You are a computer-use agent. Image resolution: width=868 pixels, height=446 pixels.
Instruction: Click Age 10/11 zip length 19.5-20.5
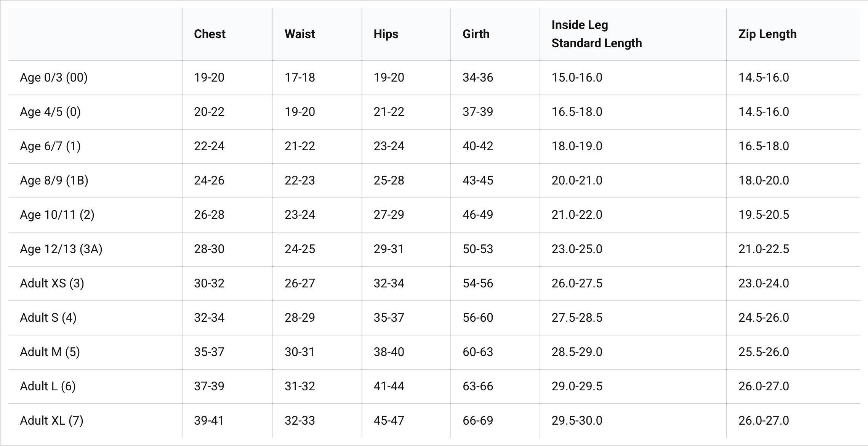[763, 215]
